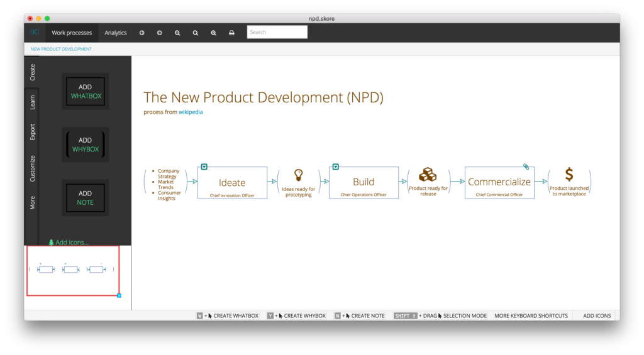Image resolution: width=644 pixels, height=355 pixels.
Task: Click the minimap overview thumbnail
Action: pyautogui.click(x=73, y=270)
